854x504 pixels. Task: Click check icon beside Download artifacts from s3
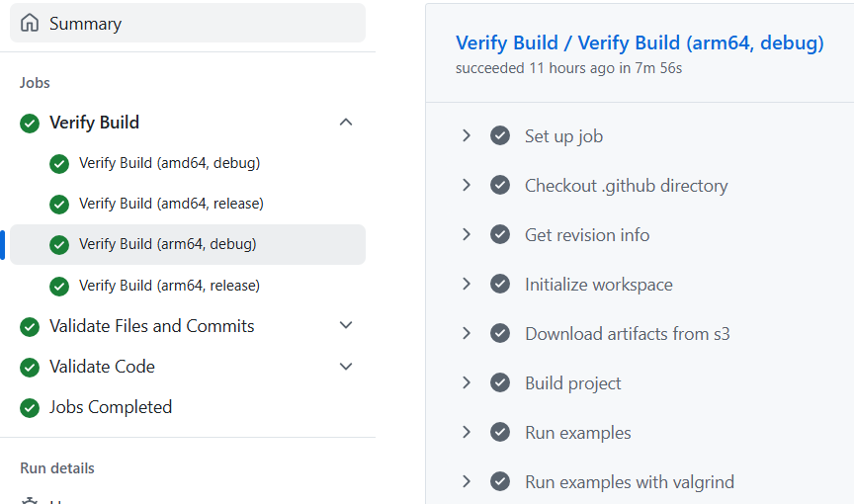tap(500, 334)
